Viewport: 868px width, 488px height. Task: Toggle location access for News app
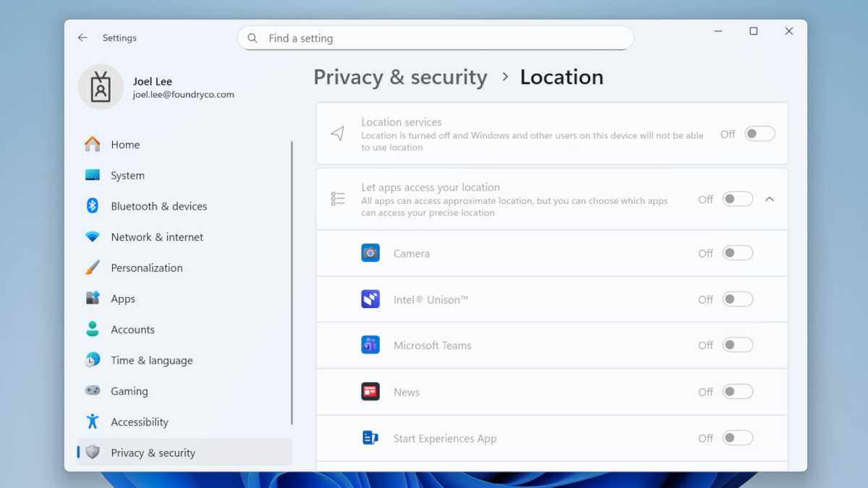[x=738, y=391]
